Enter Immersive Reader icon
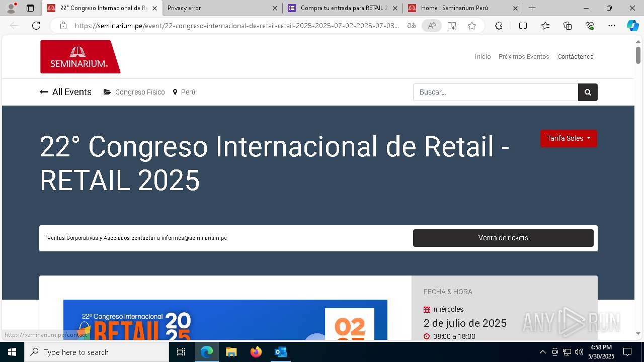The height and width of the screenshot is (362, 644). point(452,26)
